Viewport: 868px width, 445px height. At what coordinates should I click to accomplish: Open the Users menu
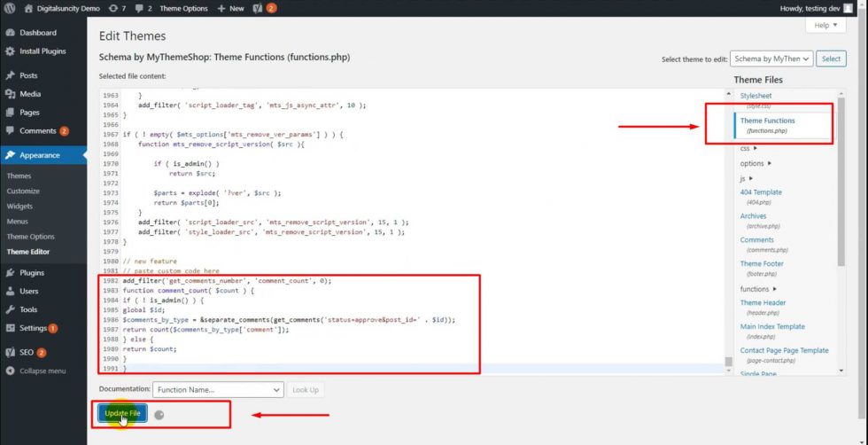point(28,291)
